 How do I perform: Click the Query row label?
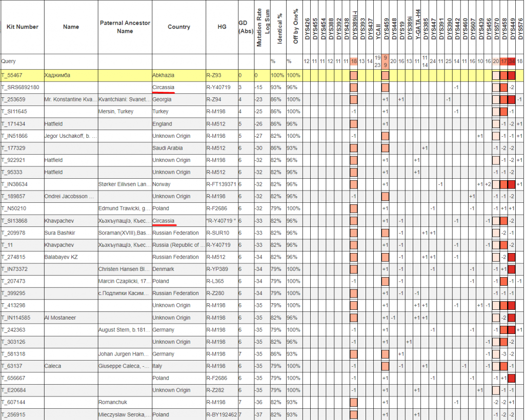click(8, 61)
